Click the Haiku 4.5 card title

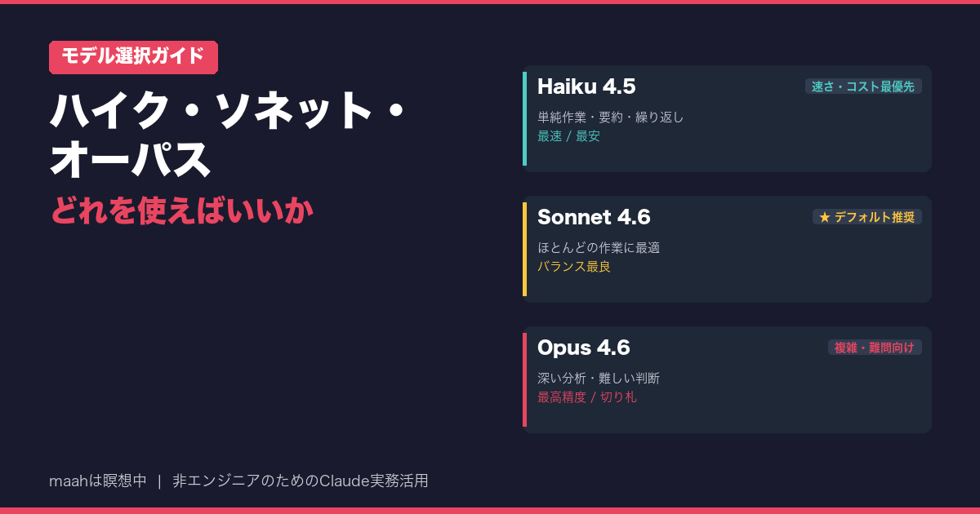coord(586,86)
